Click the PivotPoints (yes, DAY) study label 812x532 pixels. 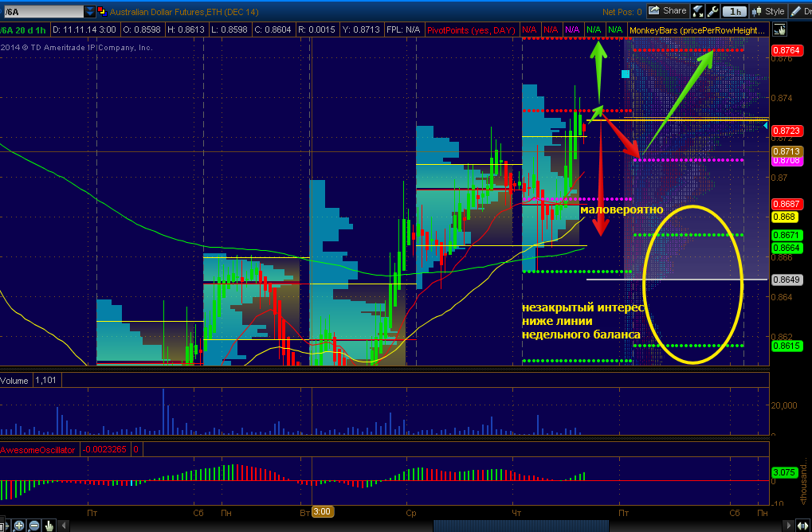pos(471,30)
